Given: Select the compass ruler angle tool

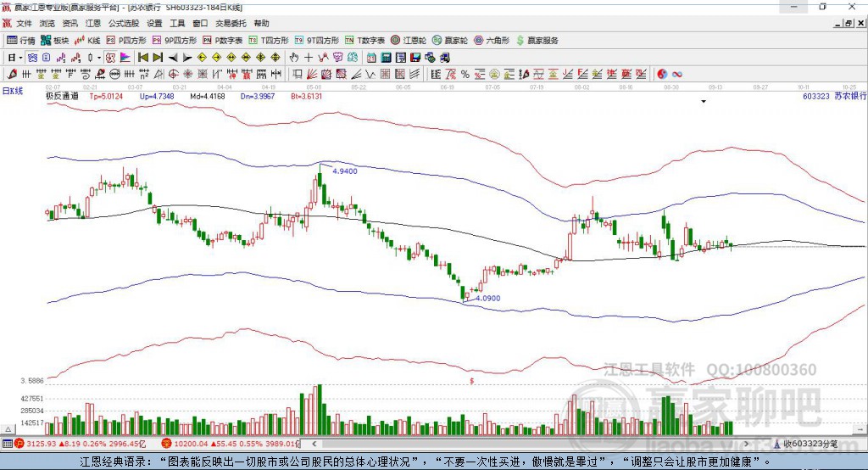Looking at the screenshot, I should click(x=159, y=75).
